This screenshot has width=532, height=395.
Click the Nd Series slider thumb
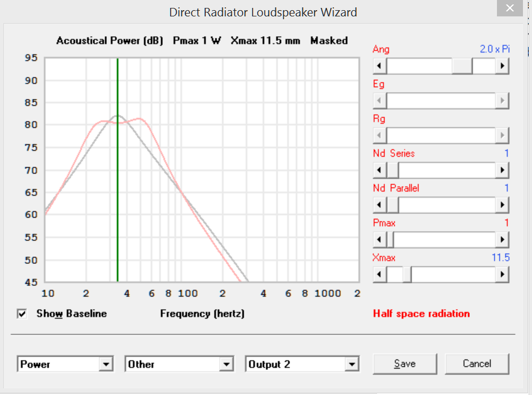click(392, 170)
